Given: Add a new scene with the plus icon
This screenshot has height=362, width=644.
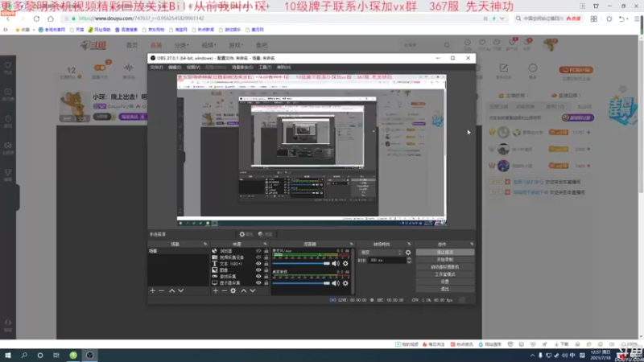Looking at the screenshot, I should click(153, 290).
